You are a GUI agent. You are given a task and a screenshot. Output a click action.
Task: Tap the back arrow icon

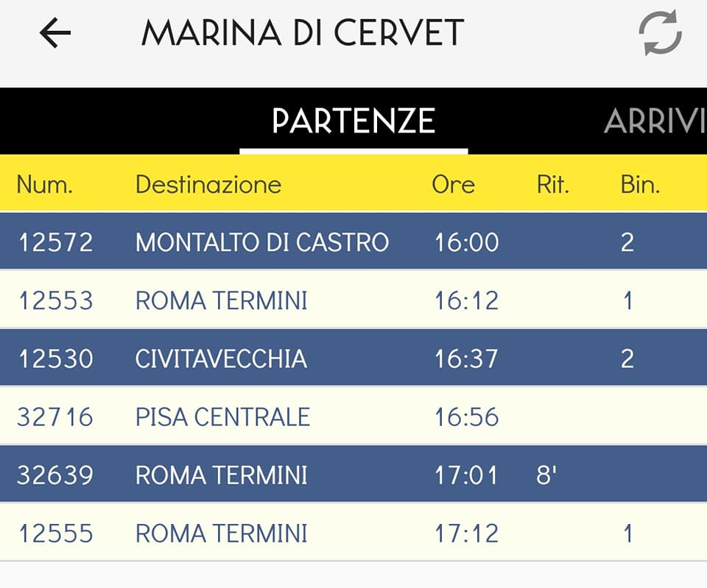(55, 33)
